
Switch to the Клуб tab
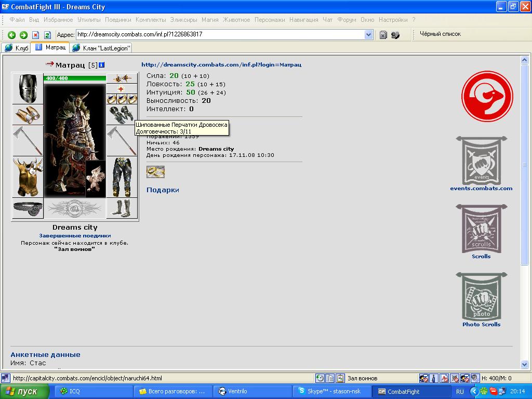pyautogui.click(x=16, y=48)
